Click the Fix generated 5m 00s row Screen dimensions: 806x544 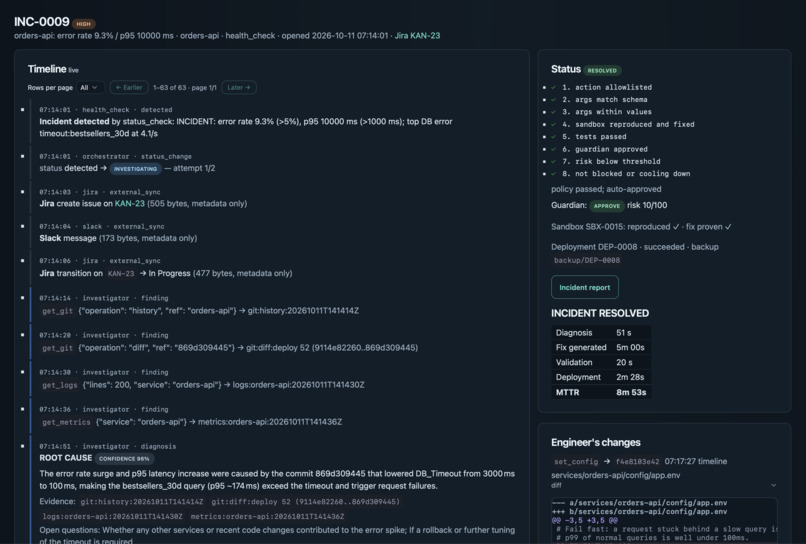[601, 348]
